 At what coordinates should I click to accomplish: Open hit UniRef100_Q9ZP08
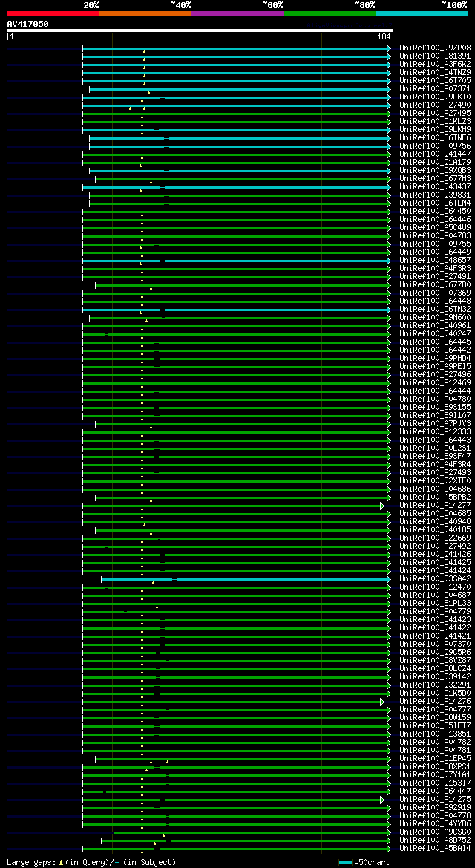[x=435, y=48]
